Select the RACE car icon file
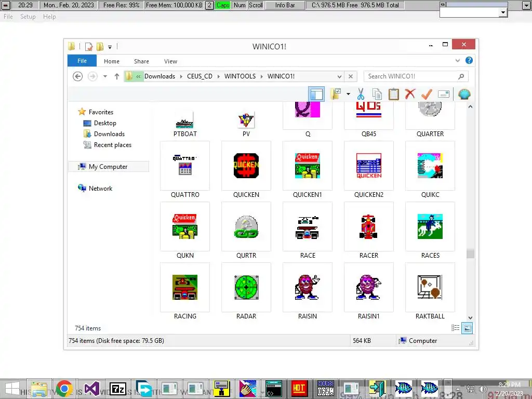The width and height of the screenshot is (532, 399). (308, 230)
